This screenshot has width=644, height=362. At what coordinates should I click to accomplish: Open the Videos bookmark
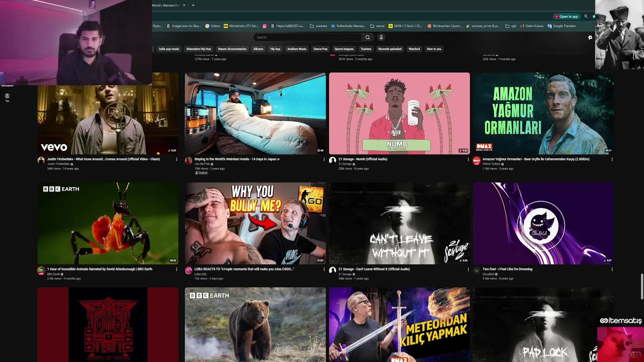[213, 26]
